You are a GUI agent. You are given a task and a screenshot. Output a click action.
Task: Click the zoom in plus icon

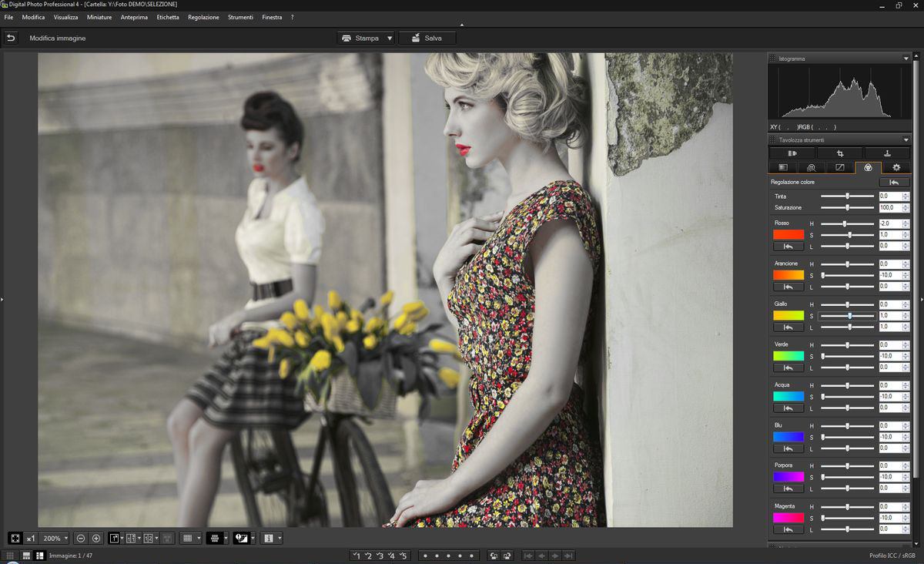96,539
